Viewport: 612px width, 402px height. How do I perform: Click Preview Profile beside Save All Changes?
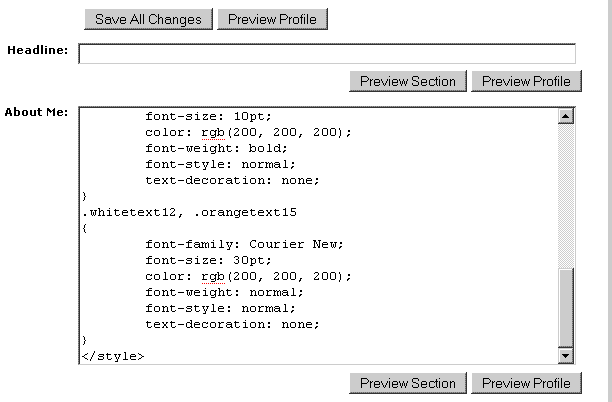tap(272, 19)
